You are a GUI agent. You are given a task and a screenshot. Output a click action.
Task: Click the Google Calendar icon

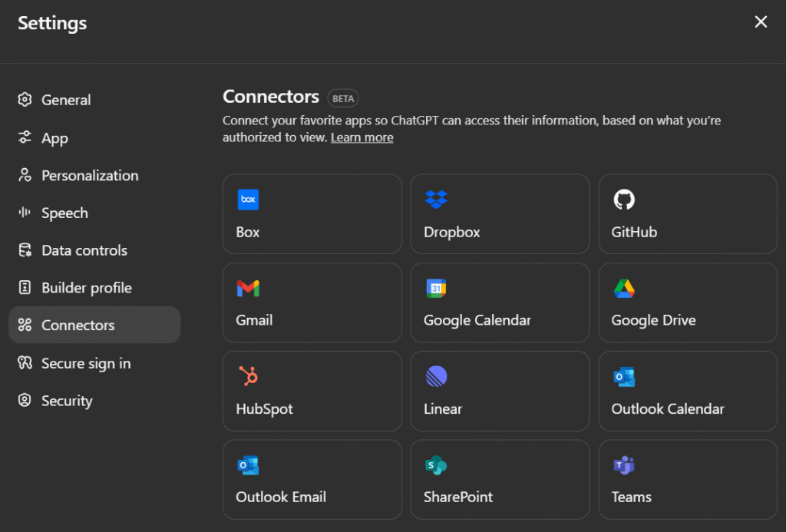point(436,289)
